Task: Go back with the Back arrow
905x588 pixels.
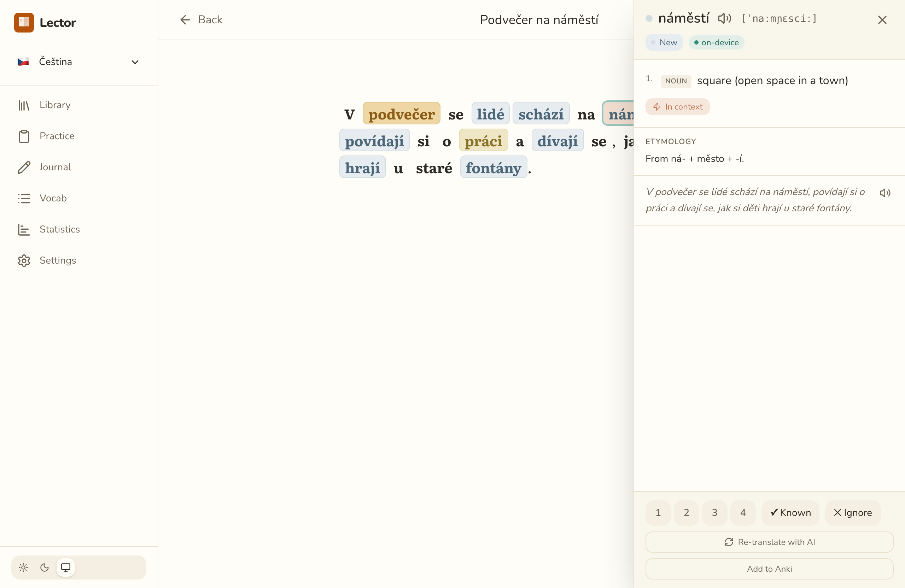Action: [x=200, y=20]
